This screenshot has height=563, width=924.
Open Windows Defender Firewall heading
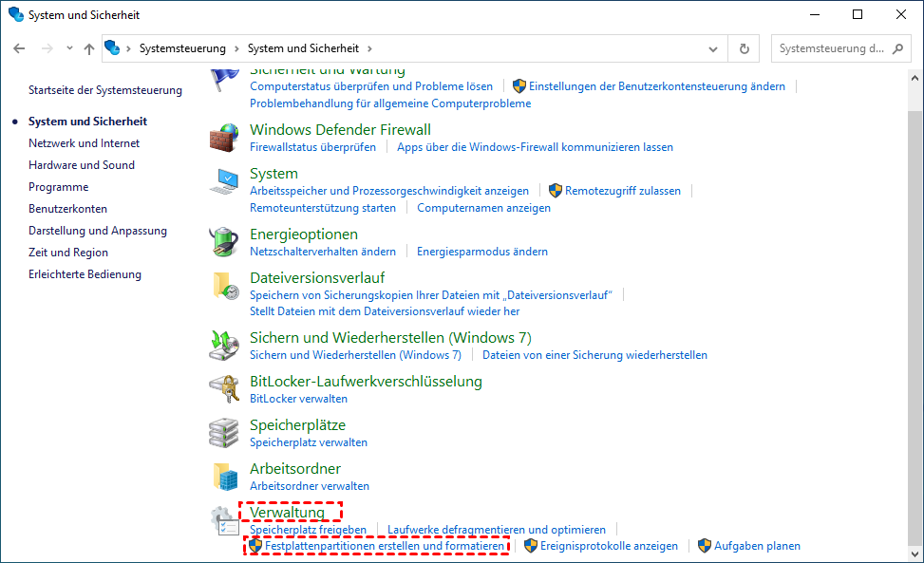[340, 129]
